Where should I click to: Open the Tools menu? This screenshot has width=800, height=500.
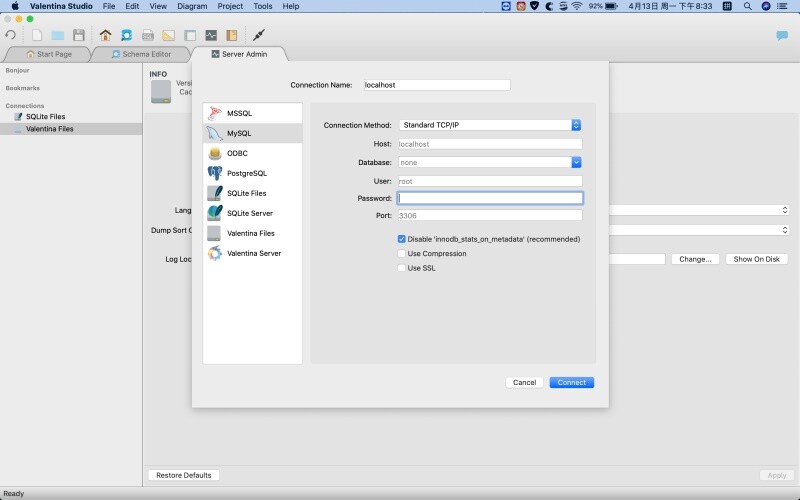click(x=263, y=6)
